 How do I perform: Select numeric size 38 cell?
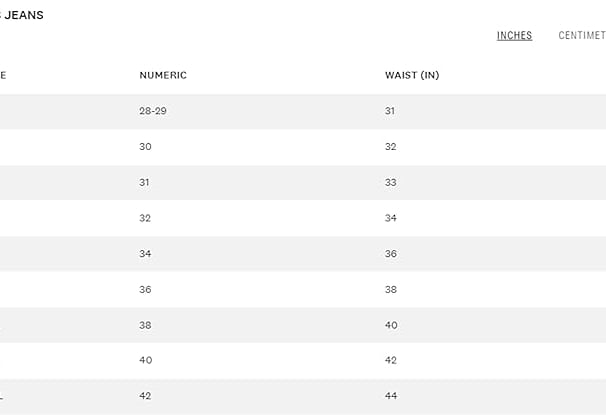pos(145,325)
